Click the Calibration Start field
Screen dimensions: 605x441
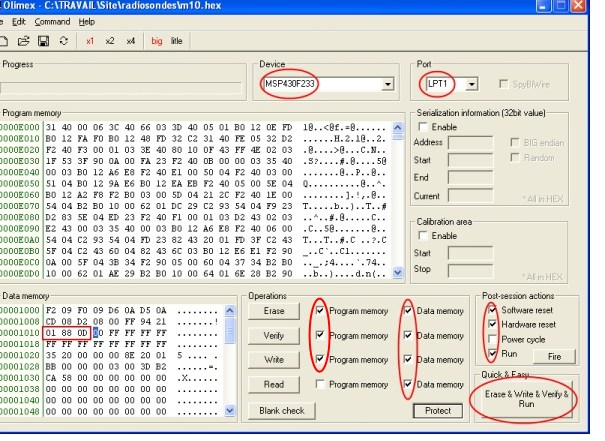(470, 253)
